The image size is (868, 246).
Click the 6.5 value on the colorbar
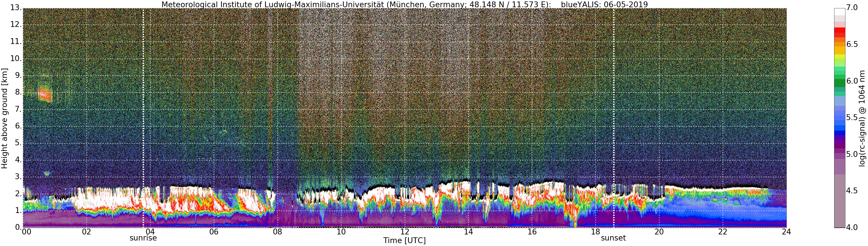(x=852, y=44)
